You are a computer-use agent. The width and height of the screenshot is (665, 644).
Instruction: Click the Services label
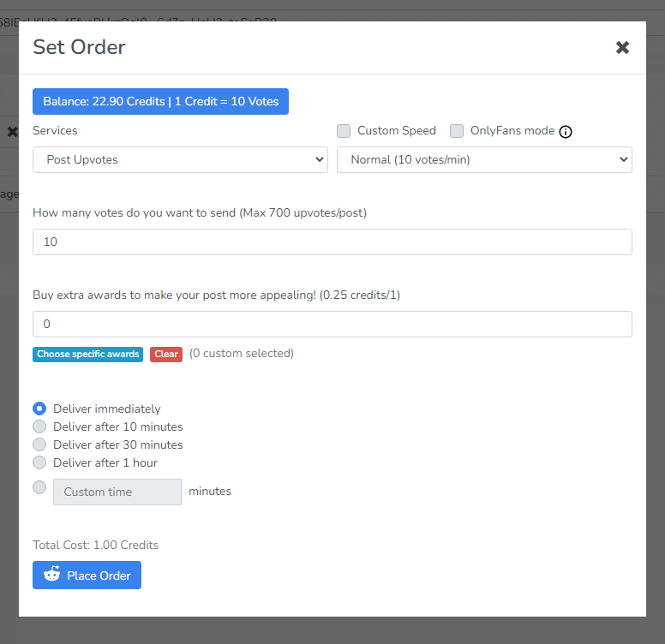pos(55,130)
